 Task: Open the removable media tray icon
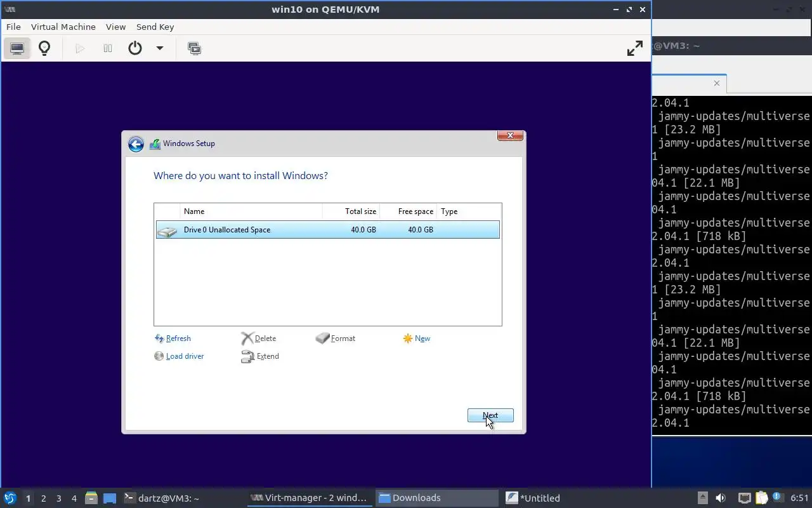(x=702, y=498)
